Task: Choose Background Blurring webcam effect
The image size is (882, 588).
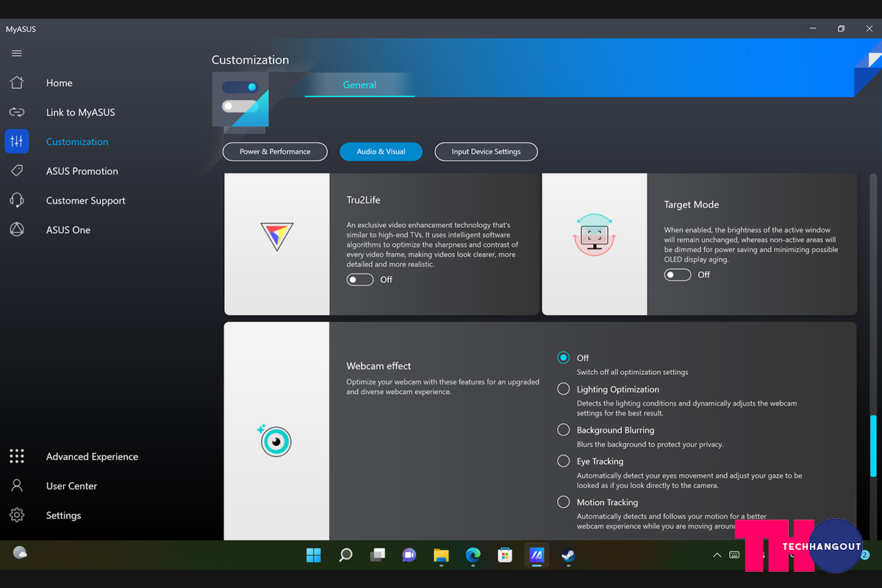Action: pos(563,429)
